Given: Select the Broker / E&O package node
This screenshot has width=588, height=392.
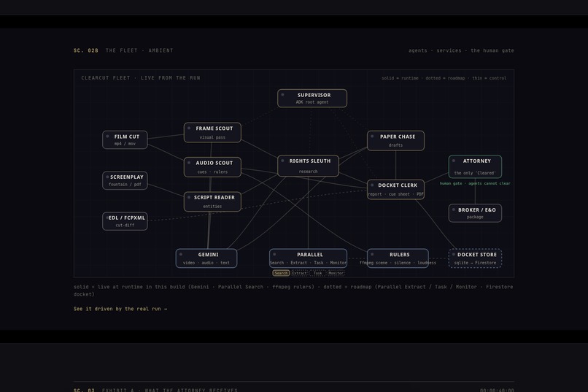Looking at the screenshot, I should (475, 213).
